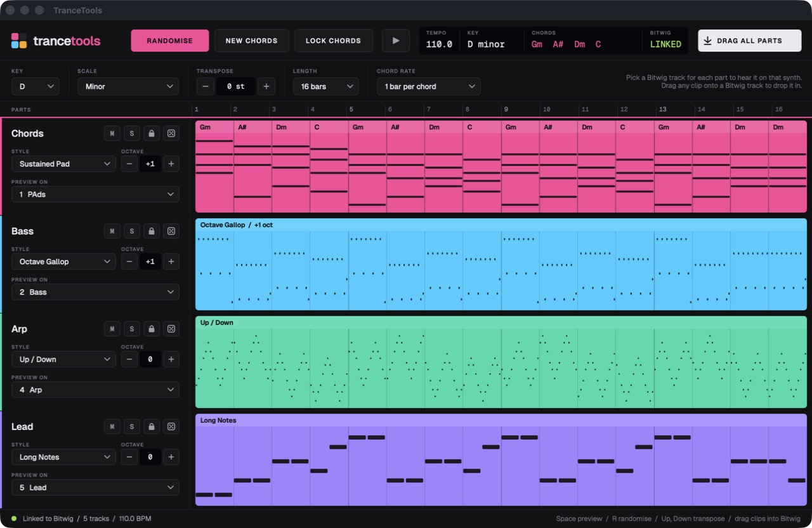This screenshot has width=812, height=528.
Task: Click the tempo value 110.0
Action: point(439,44)
